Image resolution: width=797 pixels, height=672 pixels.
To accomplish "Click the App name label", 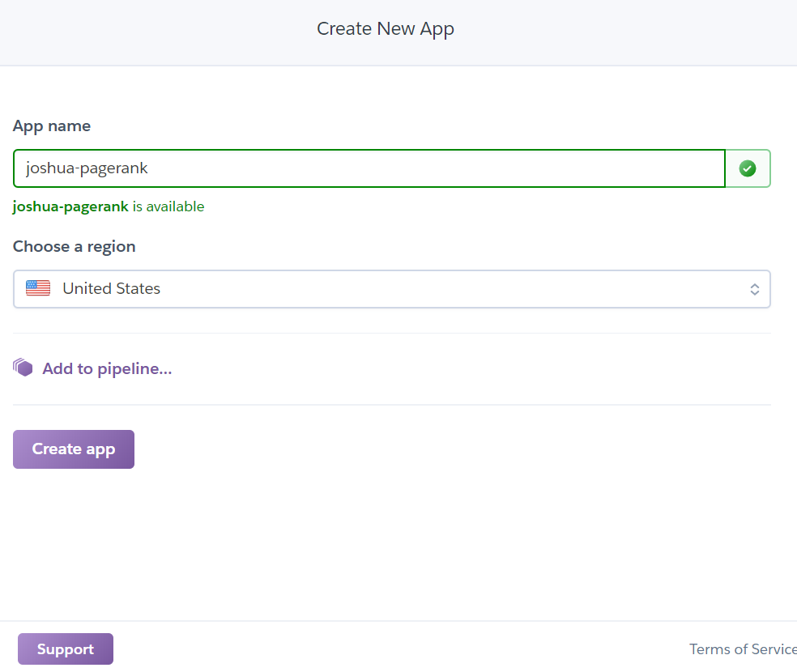I will point(52,126).
